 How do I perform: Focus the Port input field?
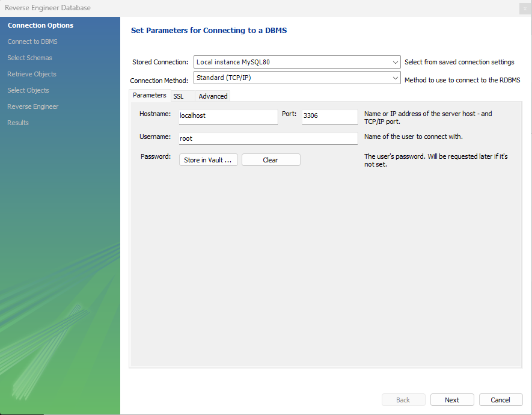click(x=330, y=117)
